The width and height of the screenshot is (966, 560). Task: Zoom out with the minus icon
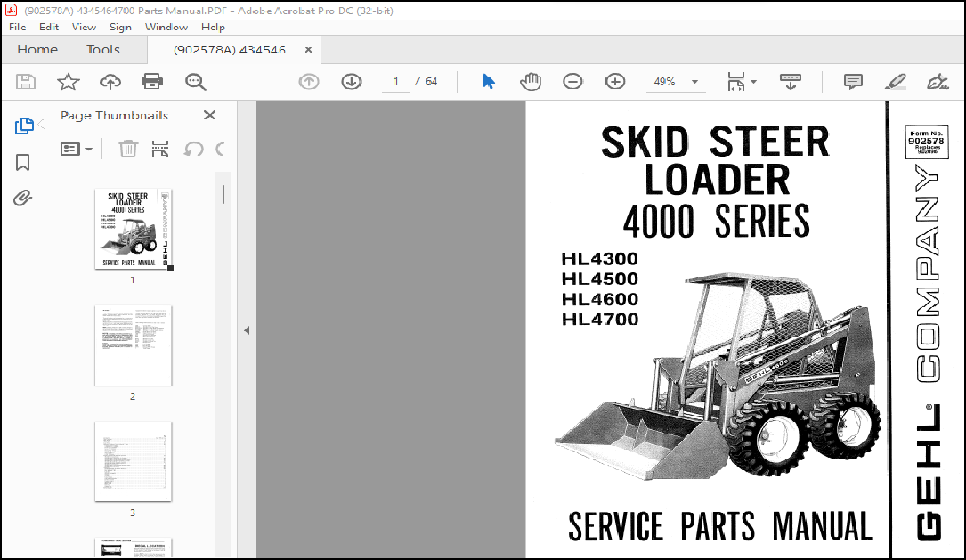coord(572,81)
